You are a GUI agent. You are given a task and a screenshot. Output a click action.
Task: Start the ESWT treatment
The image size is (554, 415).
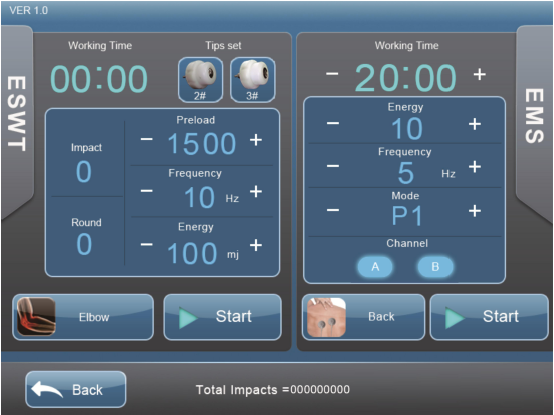(223, 317)
